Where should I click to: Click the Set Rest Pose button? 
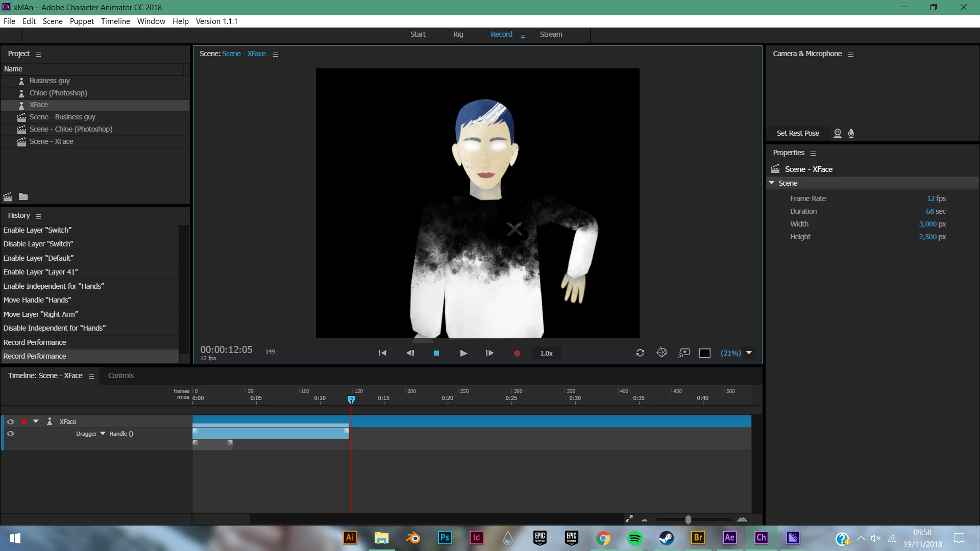click(x=798, y=133)
